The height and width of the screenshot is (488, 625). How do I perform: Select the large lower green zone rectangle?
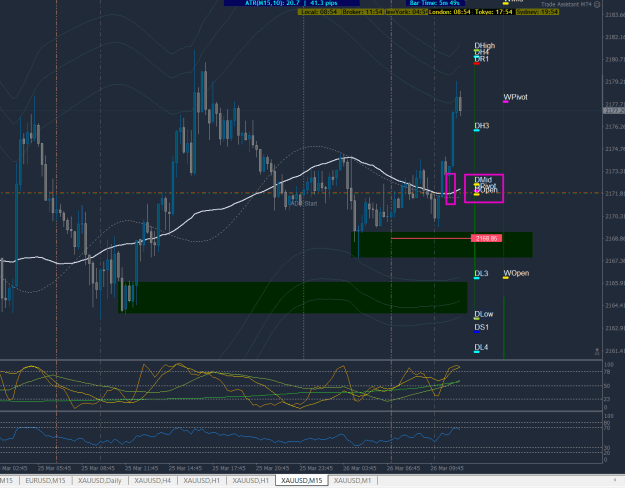pyautogui.click(x=293, y=297)
